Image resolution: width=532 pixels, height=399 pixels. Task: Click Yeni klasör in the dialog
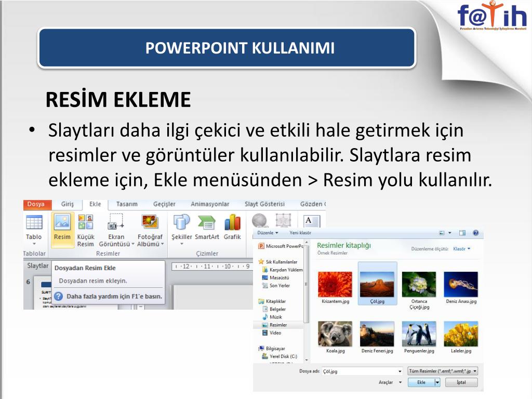coord(300,233)
